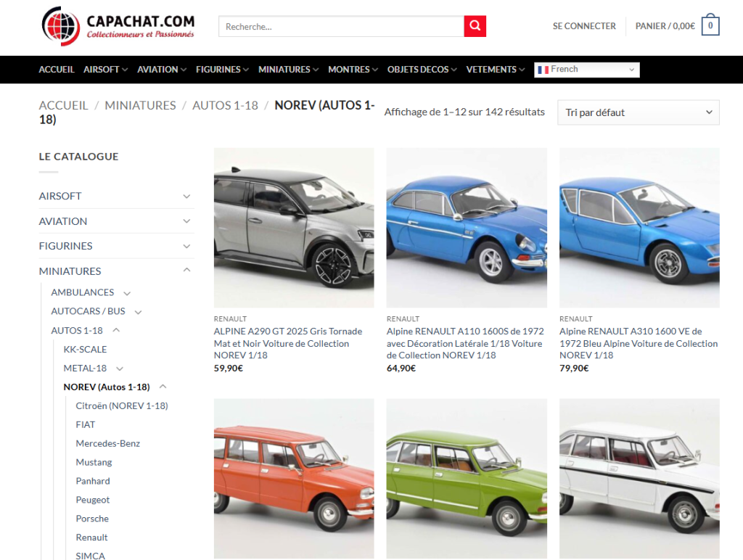Expand the MINIATURES menu chevron in navbar
743x560 pixels.
tap(315, 70)
